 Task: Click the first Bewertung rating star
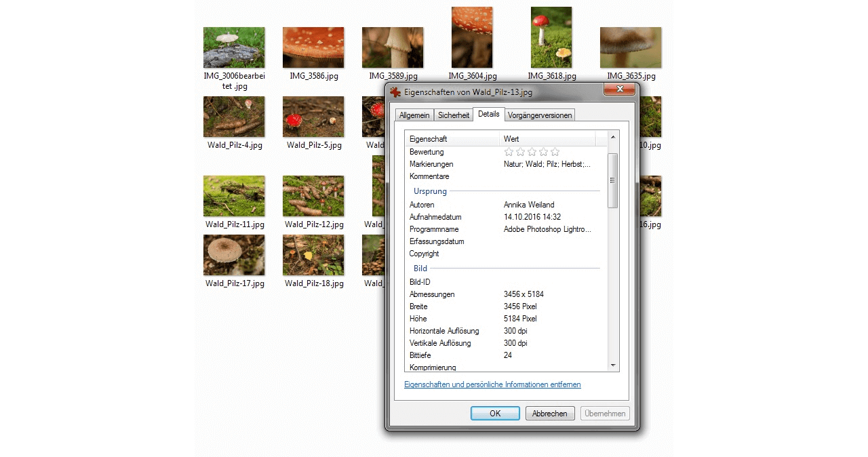(509, 152)
